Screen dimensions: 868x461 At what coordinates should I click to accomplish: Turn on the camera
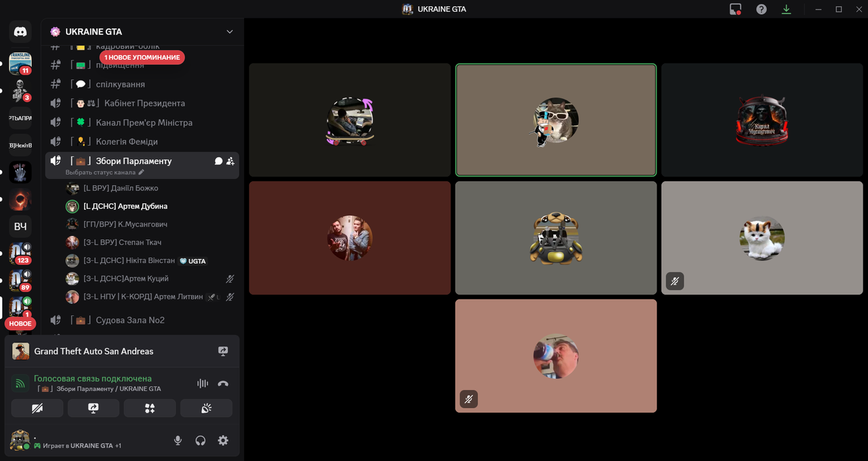[x=37, y=408]
